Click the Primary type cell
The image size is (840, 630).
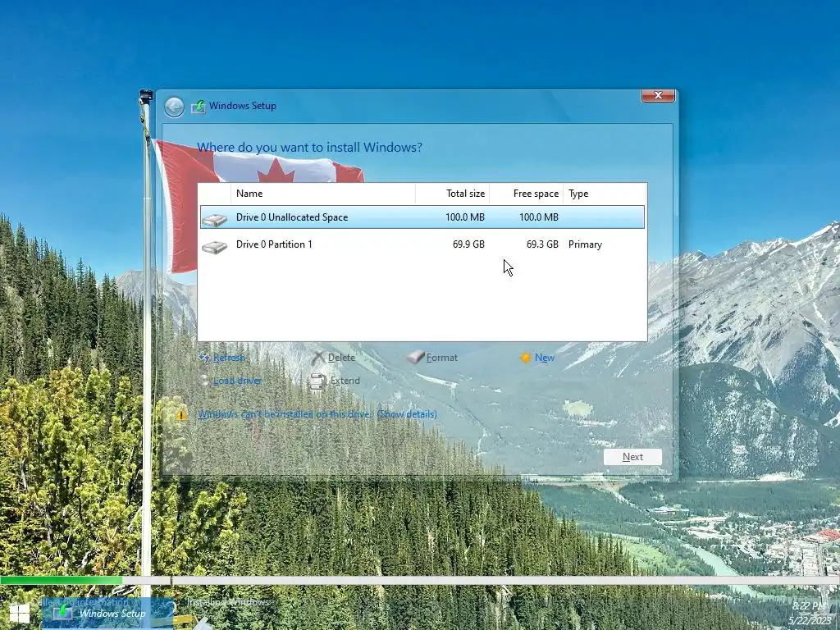point(585,244)
